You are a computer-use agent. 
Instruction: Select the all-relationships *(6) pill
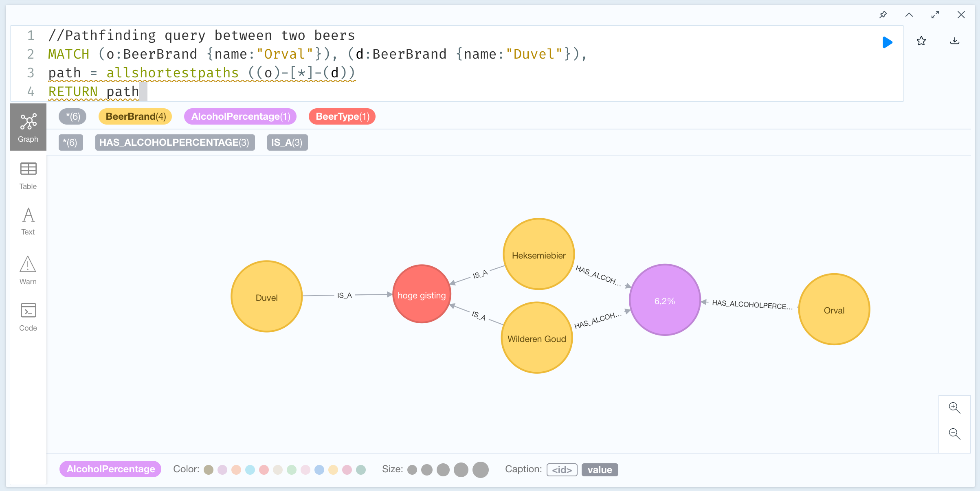point(70,142)
